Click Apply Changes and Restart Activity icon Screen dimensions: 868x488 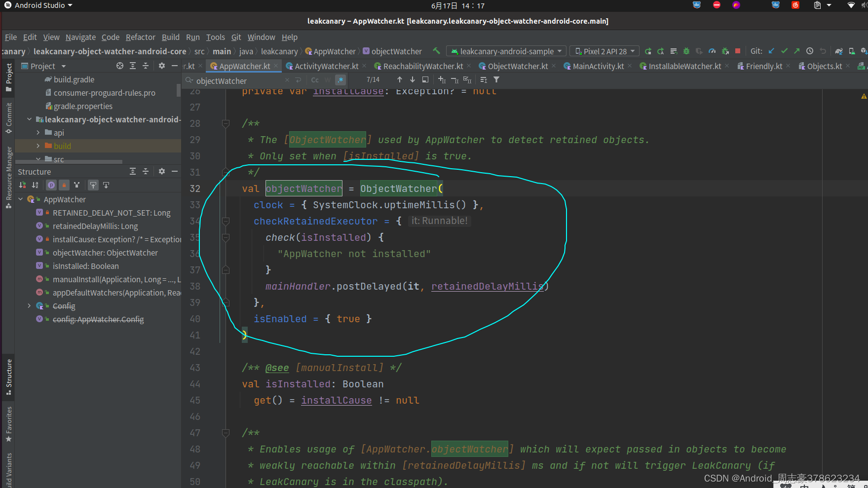pyautogui.click(x=661, y=51)
